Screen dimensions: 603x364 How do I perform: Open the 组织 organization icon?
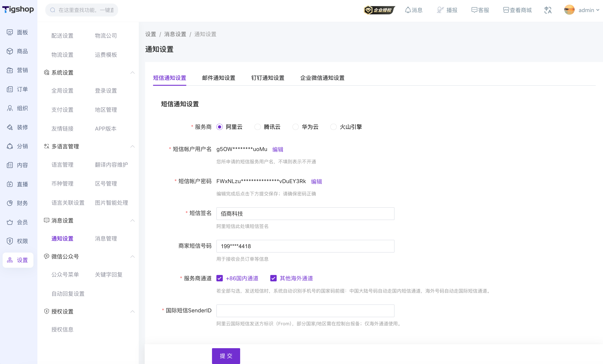tap(10, 108)
